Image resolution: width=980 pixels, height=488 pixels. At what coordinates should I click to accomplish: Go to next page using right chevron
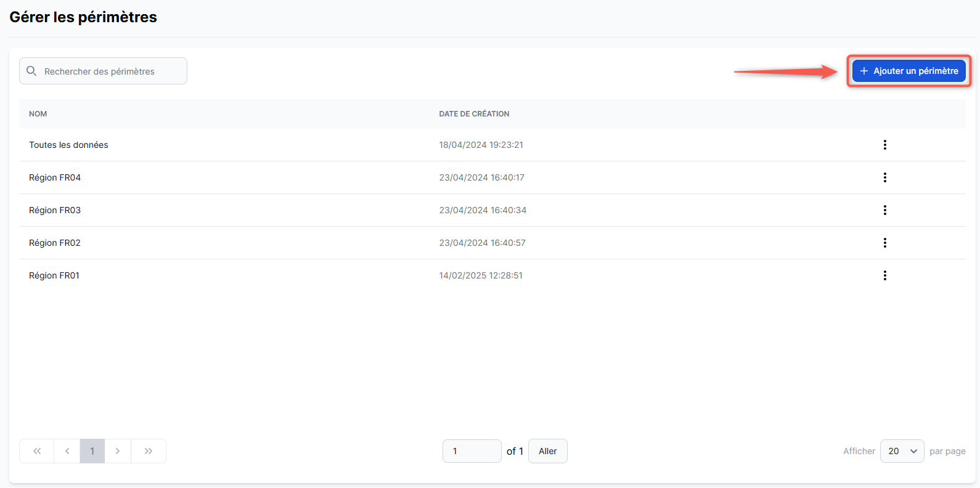pyautogui.click(x=118, y=451)
